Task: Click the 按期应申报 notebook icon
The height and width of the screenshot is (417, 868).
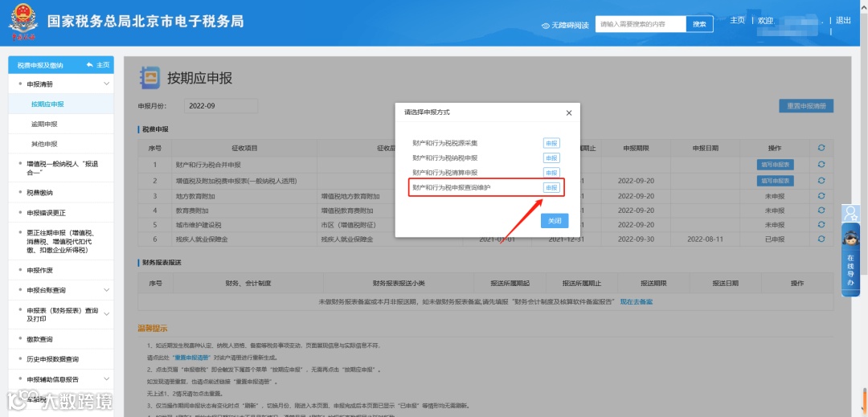Action: pos(149,77)
